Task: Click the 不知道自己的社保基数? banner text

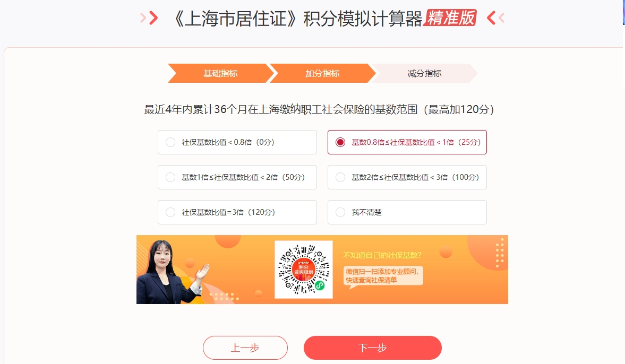Action: 382,255
